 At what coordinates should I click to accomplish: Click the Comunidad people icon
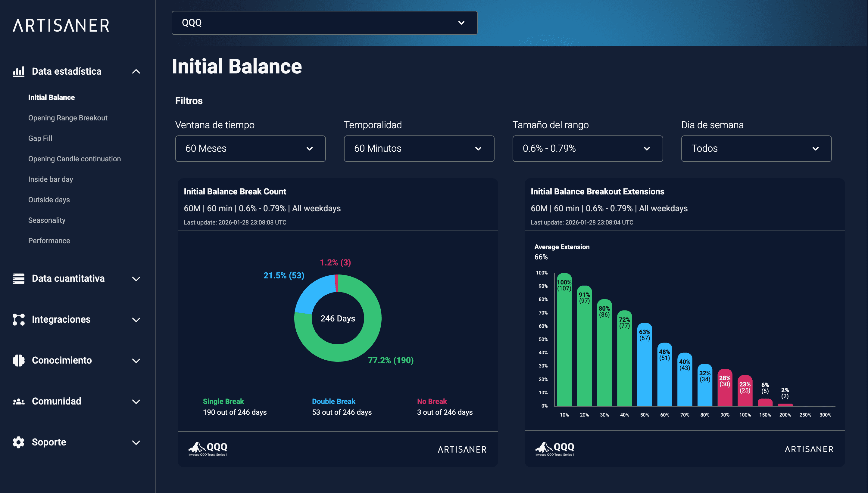click(x=18, y=401)
